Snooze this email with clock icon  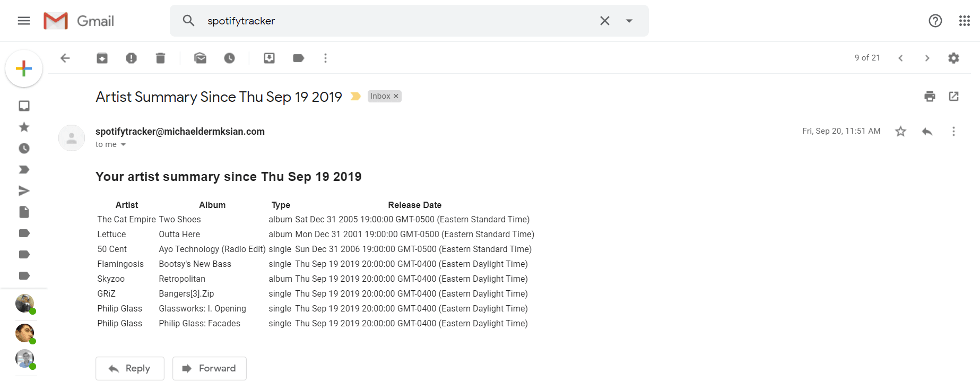[229, 58]
